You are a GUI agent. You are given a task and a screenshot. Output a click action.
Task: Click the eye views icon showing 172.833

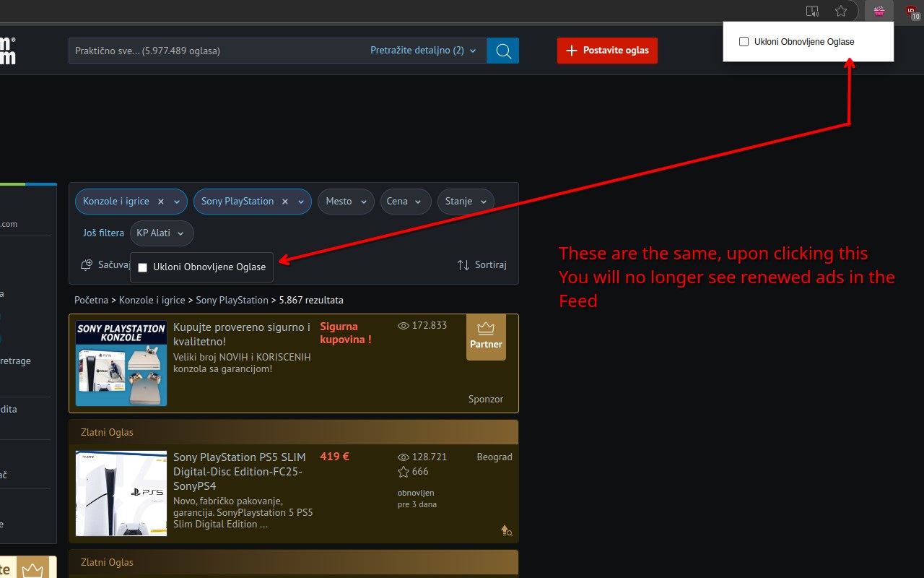point(404,326)
